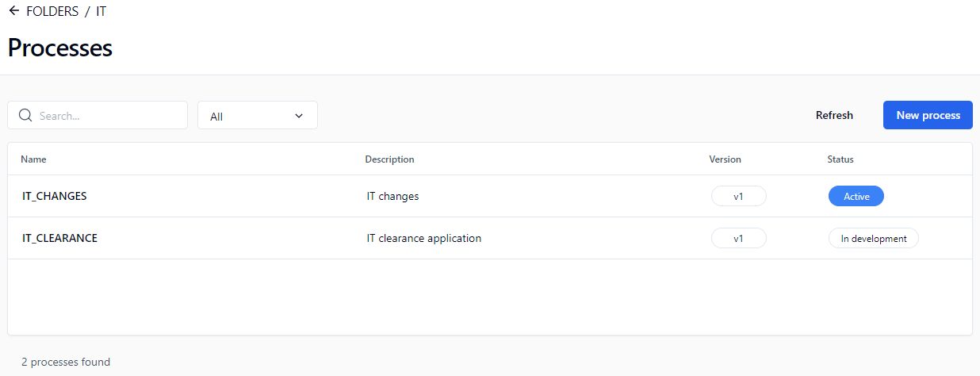Viewport: 980px width, 376px height.
Task: Go to FOLDERS breadcrumb link
Action: [x=52, y=12]
